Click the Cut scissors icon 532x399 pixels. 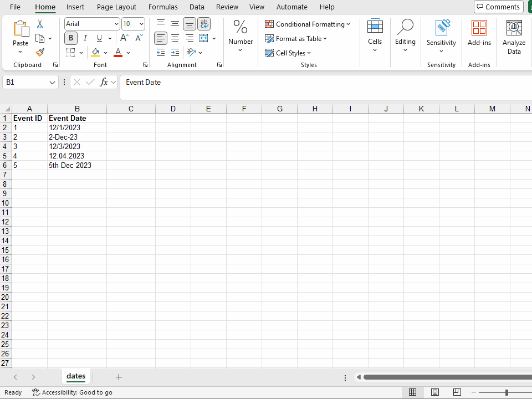(x=40, y=24)
